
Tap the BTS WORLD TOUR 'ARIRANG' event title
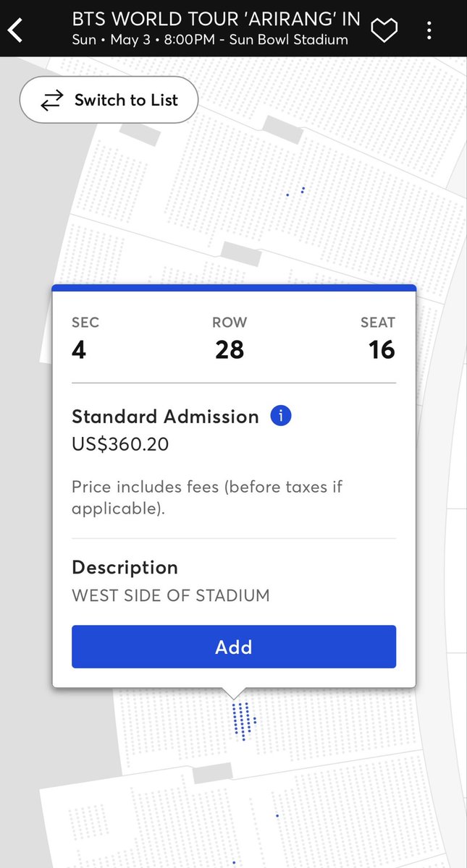[216, 19]
